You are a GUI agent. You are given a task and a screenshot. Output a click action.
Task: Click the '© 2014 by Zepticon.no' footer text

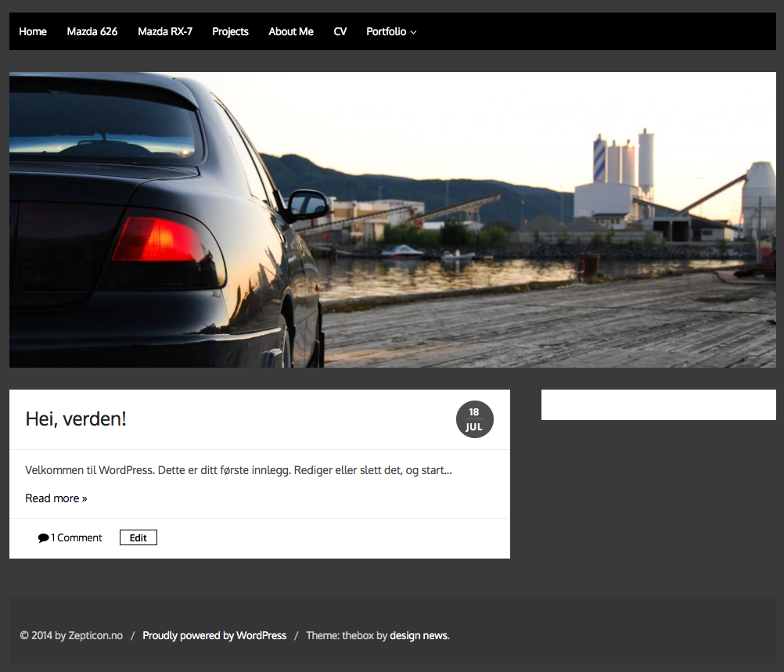pos(71,635)
